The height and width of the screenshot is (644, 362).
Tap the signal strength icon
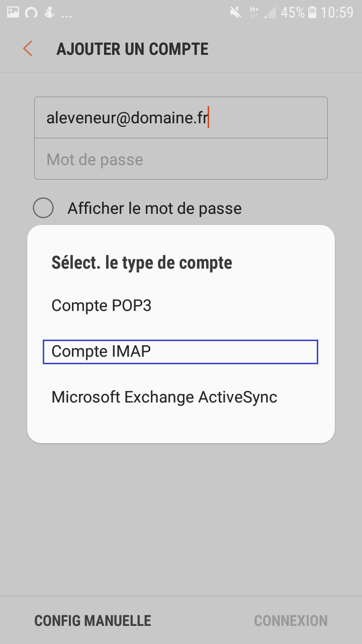point(270,13)
